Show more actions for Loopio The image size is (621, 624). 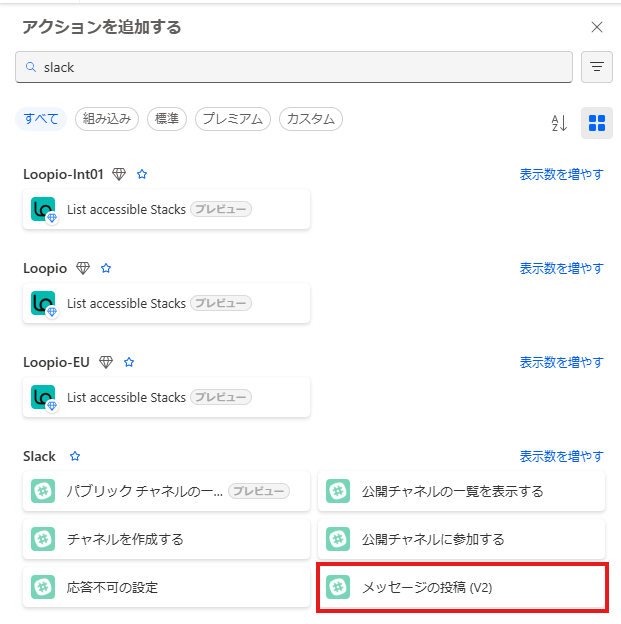(x=561, y=268)
